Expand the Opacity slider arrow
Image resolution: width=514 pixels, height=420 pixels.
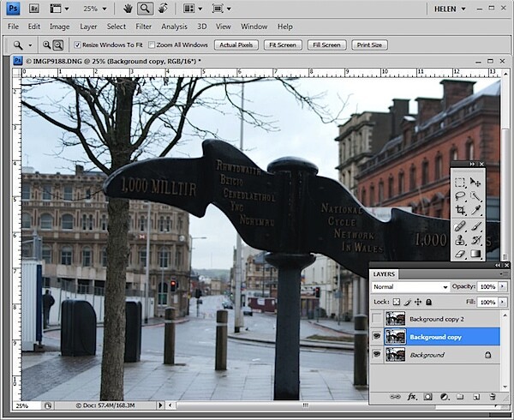pos(502,286)
